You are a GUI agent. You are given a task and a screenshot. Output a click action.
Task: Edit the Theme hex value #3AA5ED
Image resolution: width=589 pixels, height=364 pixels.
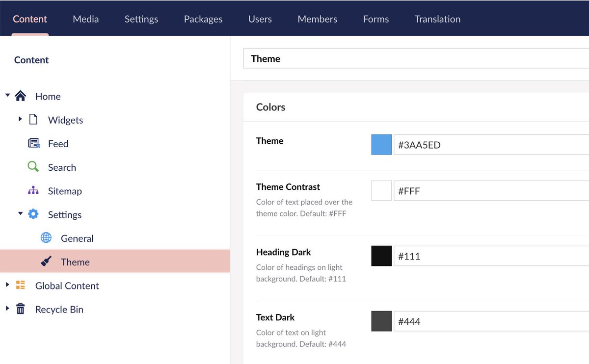[x=491, y=145]
